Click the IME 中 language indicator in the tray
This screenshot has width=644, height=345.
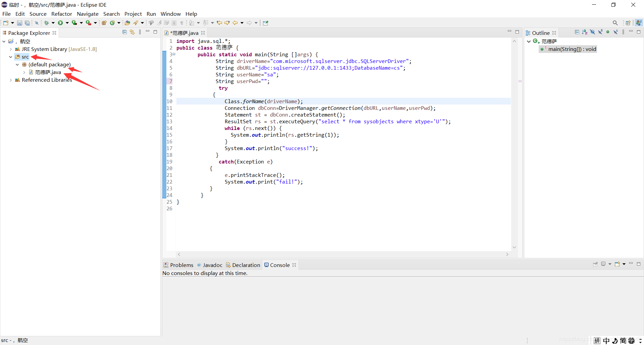pos(606,341)
